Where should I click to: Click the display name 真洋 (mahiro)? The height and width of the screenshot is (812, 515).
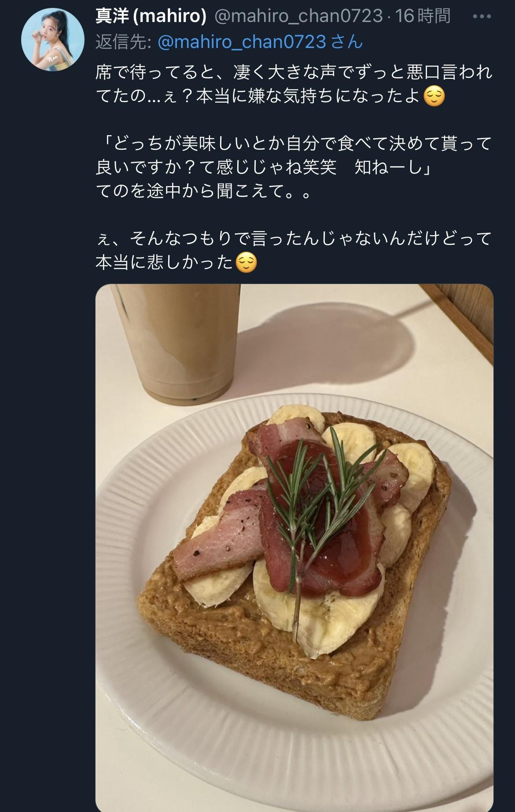[151, 16]
